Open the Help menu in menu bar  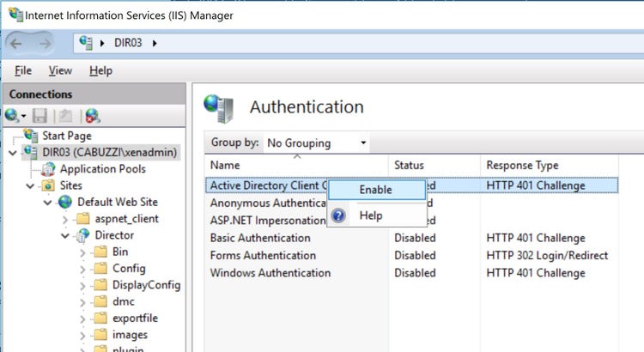pyautogui.click(x=100, y=70)
